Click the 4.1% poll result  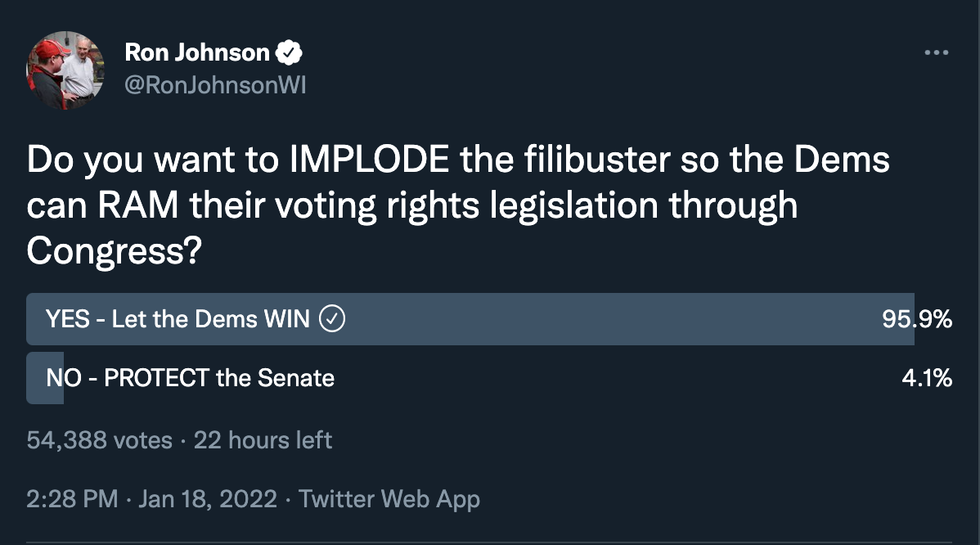(929, 378)
